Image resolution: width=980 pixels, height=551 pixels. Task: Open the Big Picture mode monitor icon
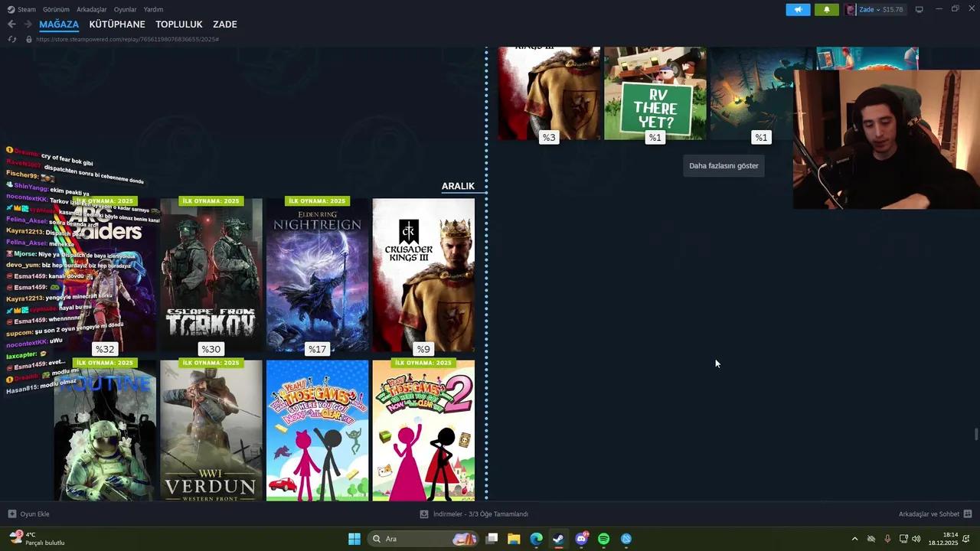pos(919,9)
